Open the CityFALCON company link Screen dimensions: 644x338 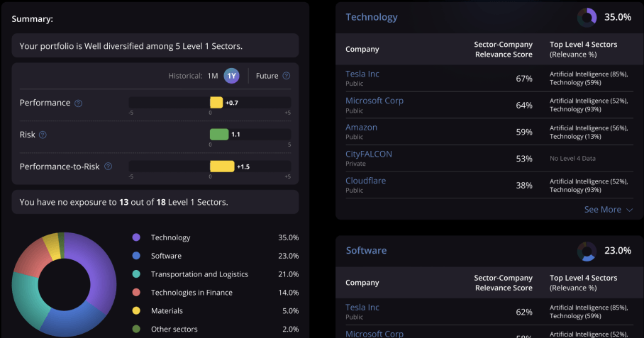click(x=368, y=154)
